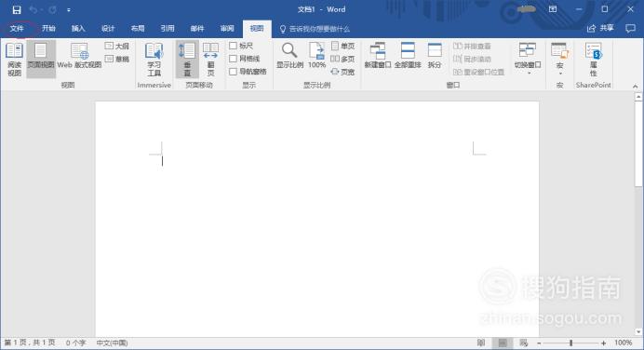Viewport: 644px width, 350px height.
Task: Open the File tab (文件)
Action: pos(17,28)
